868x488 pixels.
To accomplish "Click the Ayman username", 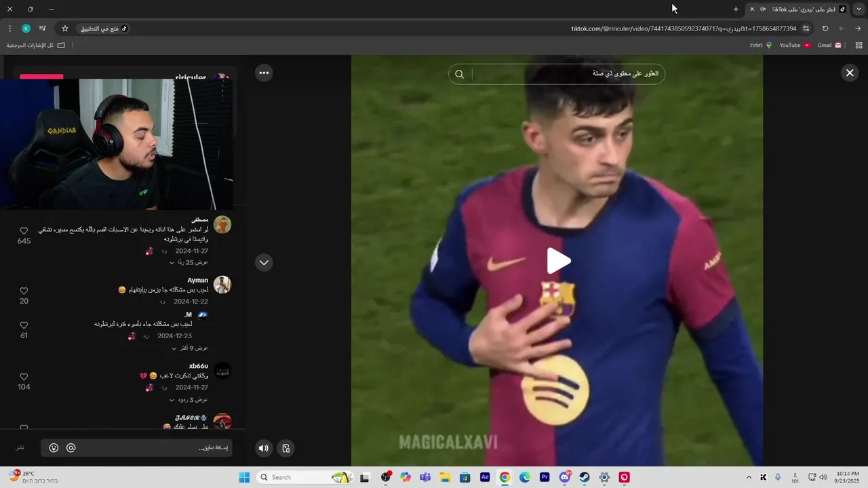I will 198,280.
